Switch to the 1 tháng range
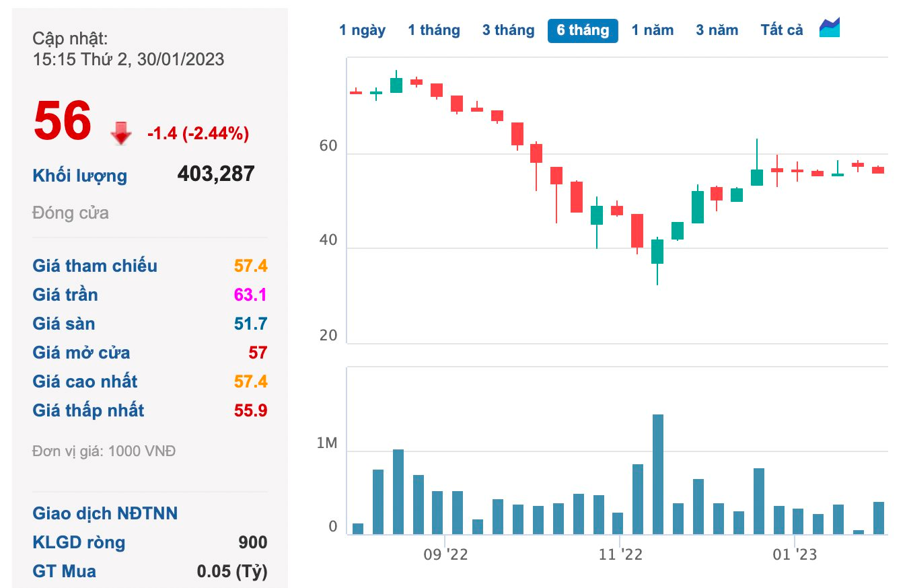This screenshot has height=588, width=907. (434, 30)
